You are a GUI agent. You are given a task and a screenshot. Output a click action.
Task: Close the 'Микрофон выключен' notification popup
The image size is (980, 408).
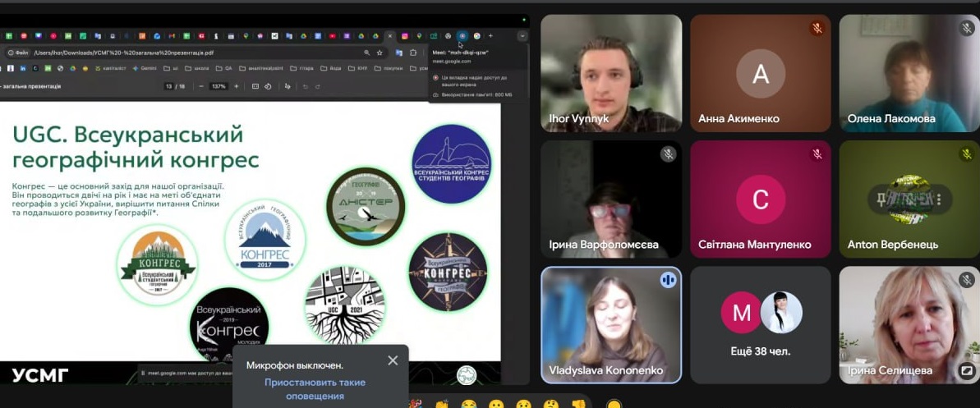tap(393, 360)
